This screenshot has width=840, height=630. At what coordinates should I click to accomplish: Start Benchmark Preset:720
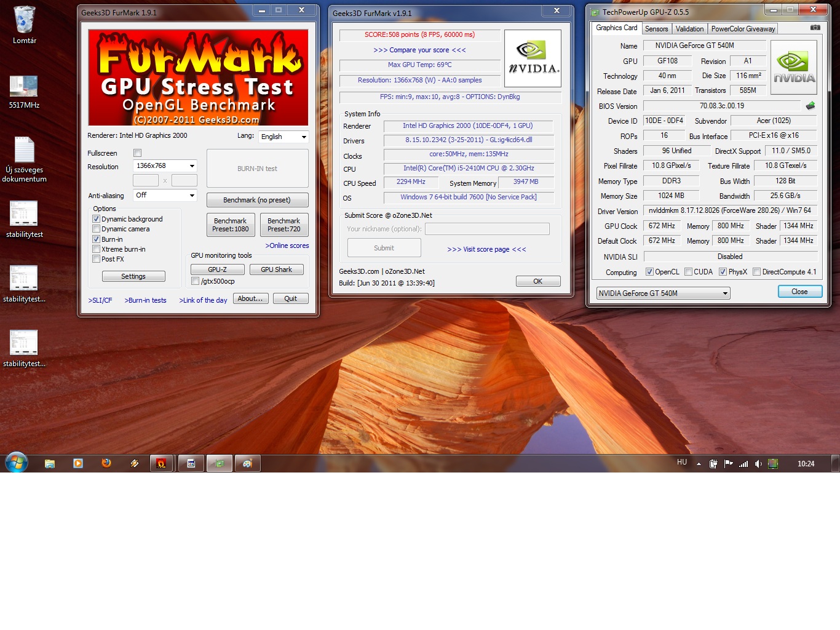coord(284,225)
